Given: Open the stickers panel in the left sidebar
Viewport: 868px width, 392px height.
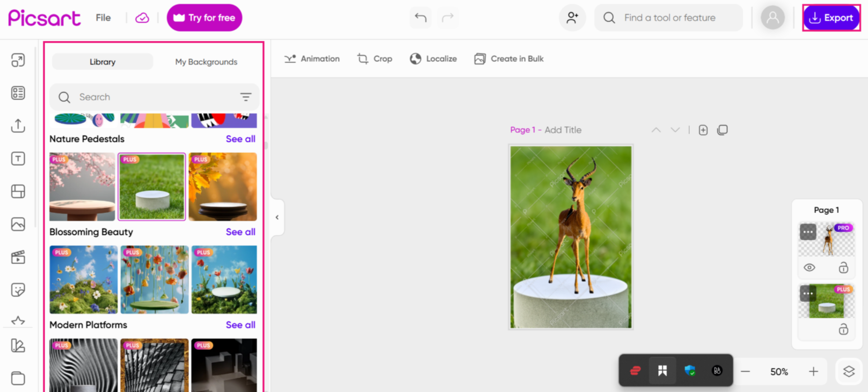Looking at the screenshot, I should pyautogui.click(x=18, y=290).
